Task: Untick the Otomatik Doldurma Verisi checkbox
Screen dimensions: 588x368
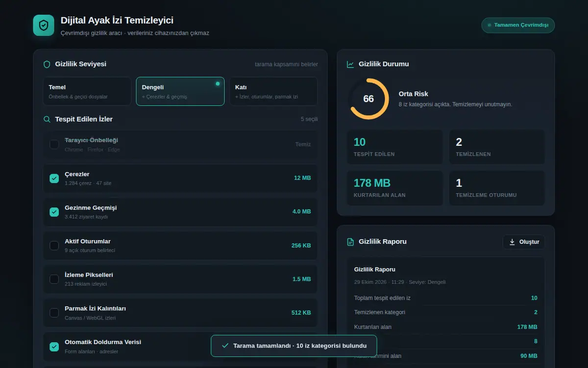Action: coord(54,346)
